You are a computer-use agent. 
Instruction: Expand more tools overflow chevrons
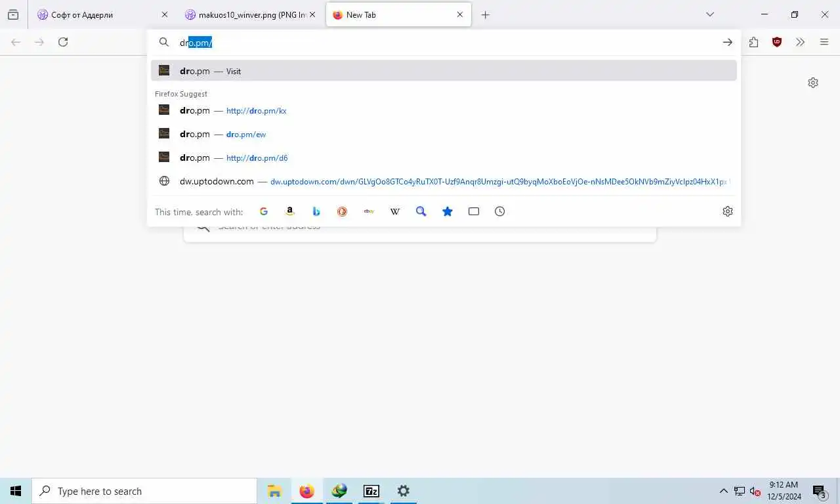(x=801, y=42)
